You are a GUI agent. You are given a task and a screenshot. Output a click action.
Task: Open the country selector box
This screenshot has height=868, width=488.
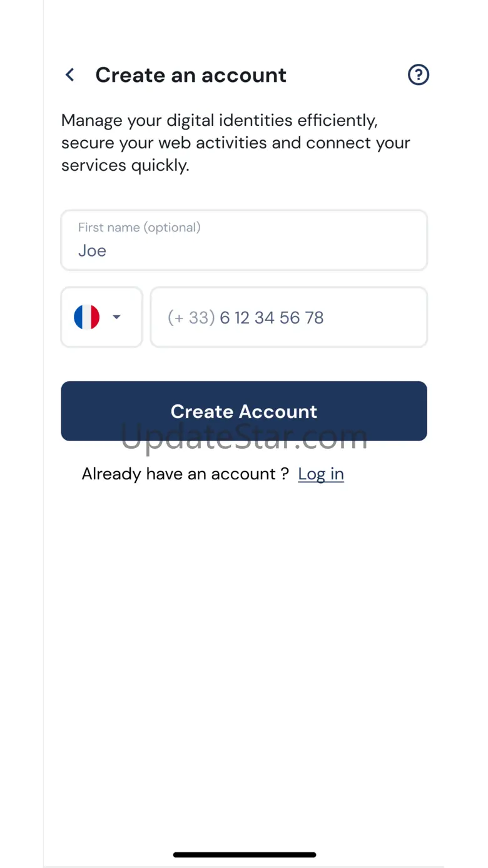pos(101,317)
